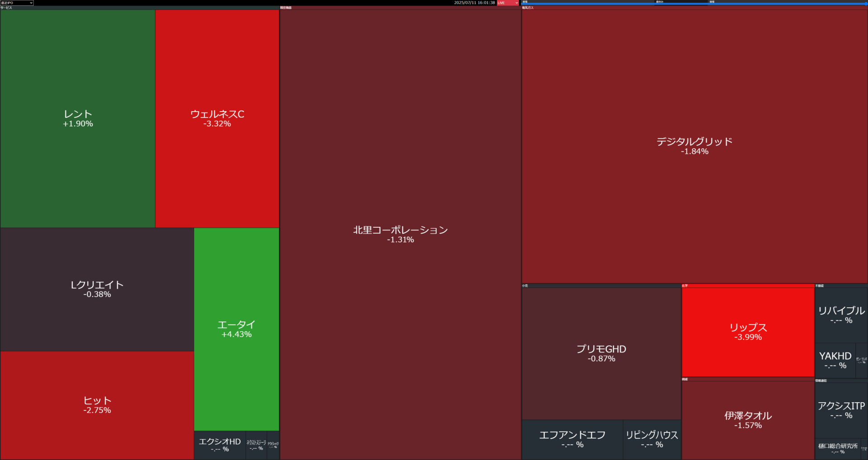The image size is (868, 460).
Task: Click the リップス -3.99% tile
Action: [748, 332]
